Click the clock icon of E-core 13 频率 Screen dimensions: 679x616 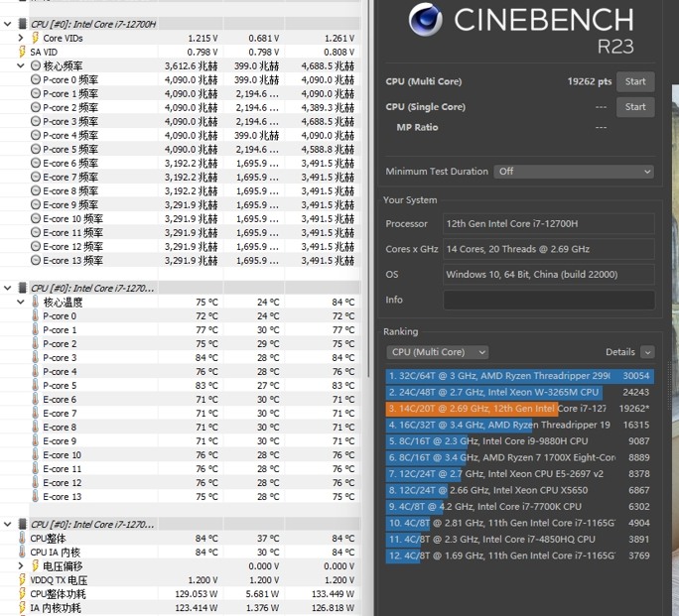coord(36,261)
